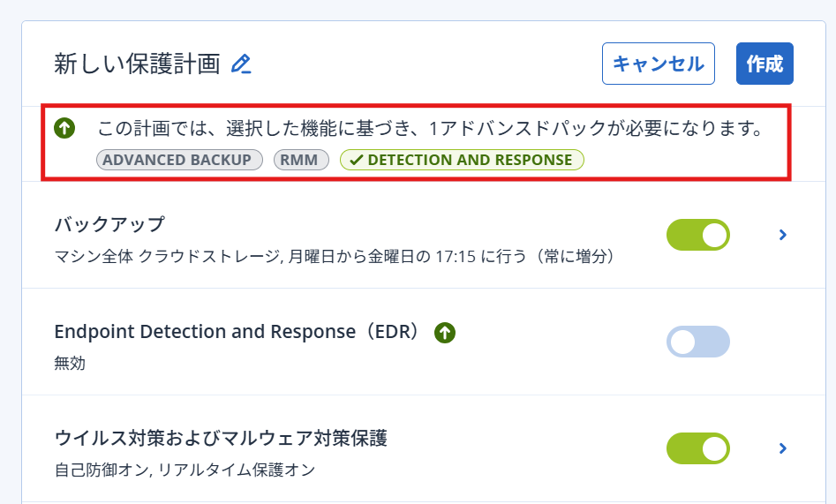
Task: Click the pencil icon to rename plan
Action: [241, 64]
